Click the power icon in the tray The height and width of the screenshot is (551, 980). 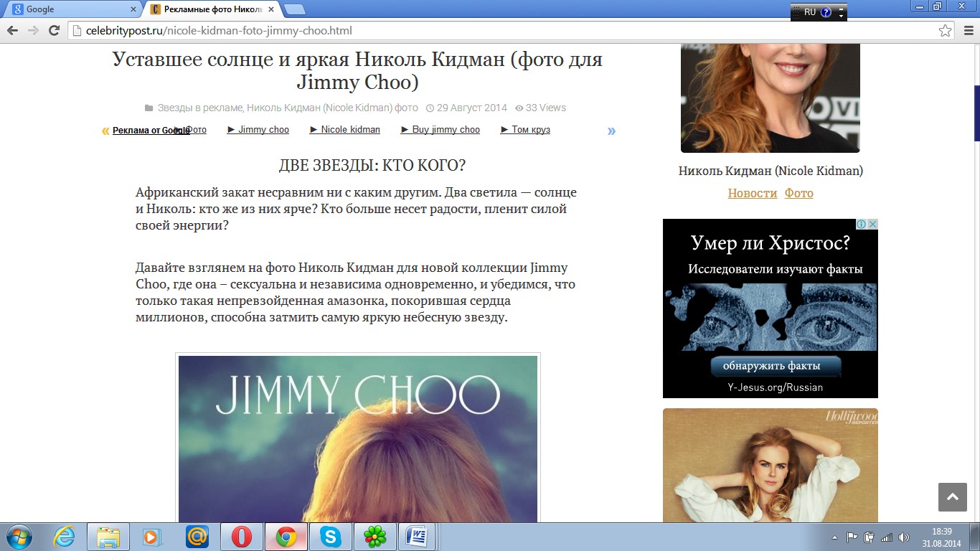(870, 537)
